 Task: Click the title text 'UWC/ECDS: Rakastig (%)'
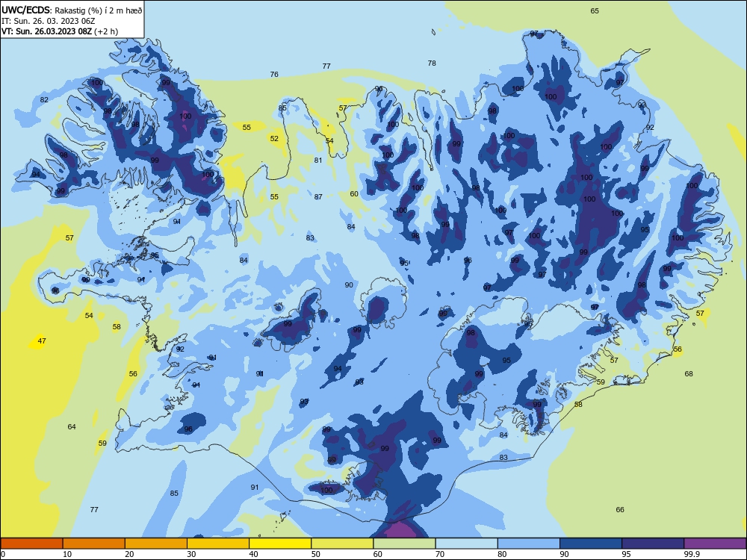coord(52,10)
